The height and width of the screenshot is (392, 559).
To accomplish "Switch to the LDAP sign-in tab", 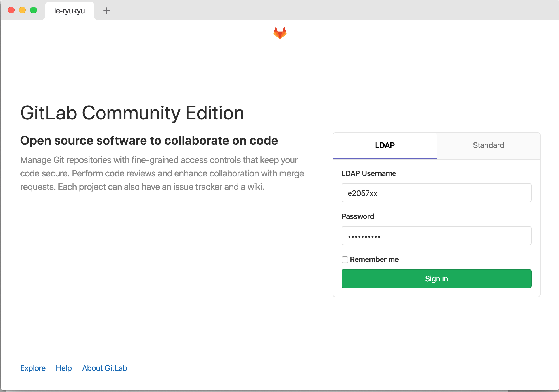I will click(x=385, y=145).
